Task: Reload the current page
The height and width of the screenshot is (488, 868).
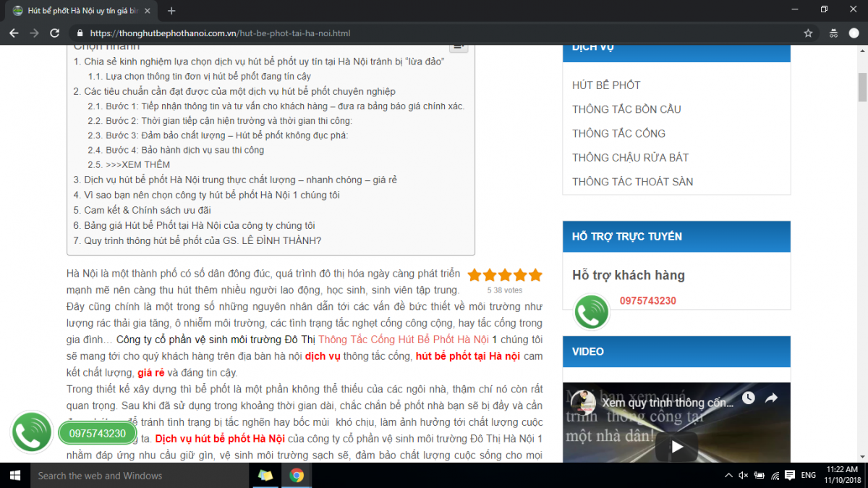Action: click(x=54, y=33)
